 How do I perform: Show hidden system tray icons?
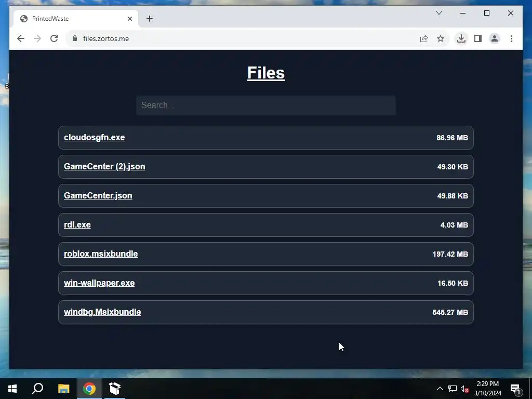440,389
